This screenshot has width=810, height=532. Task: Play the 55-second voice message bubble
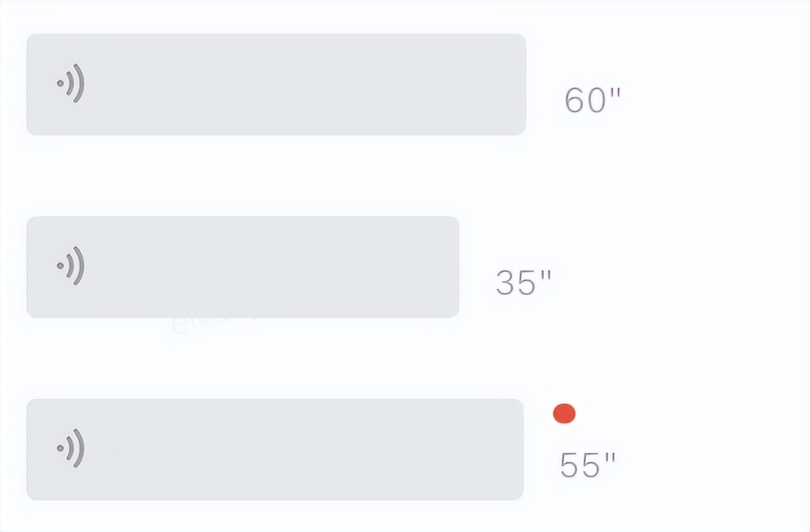click(275, 449)
